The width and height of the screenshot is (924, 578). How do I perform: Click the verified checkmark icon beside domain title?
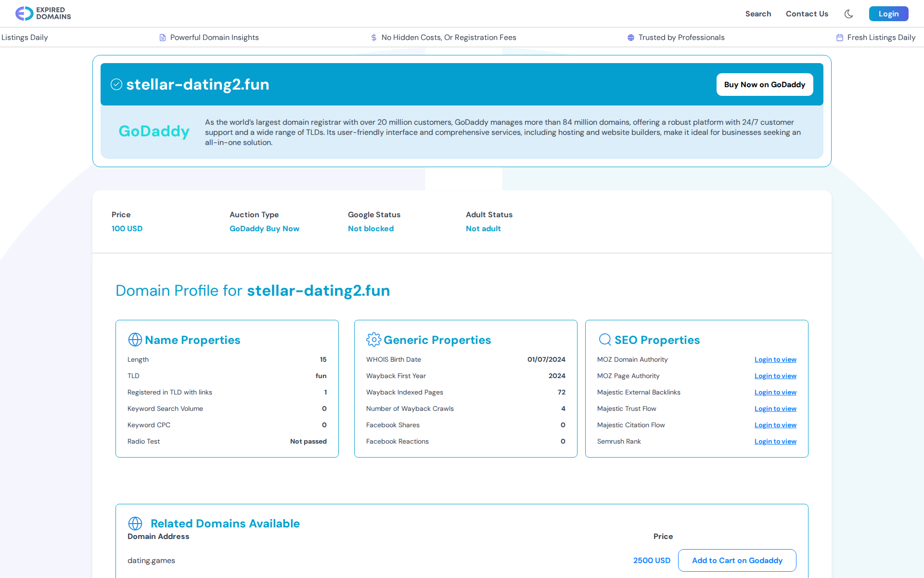point(116,84)
